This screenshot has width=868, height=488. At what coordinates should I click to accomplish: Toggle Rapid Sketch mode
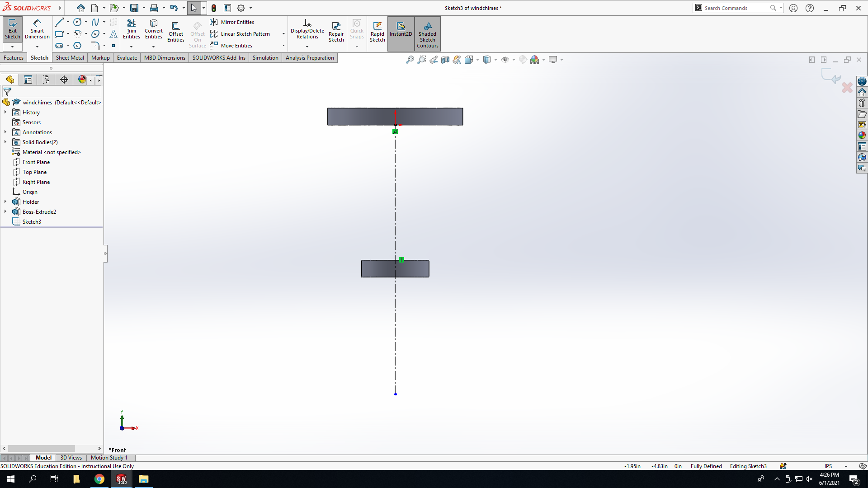click(x=377, y=32)
